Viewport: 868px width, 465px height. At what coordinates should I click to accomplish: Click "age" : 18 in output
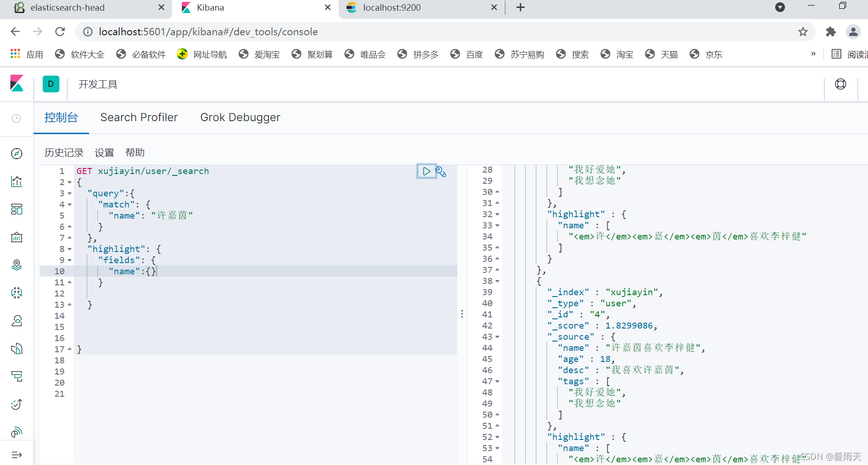click(586, 359)
